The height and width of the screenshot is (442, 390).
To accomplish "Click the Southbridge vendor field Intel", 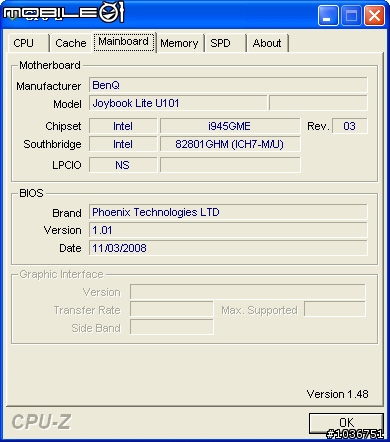I will [123, 144].
